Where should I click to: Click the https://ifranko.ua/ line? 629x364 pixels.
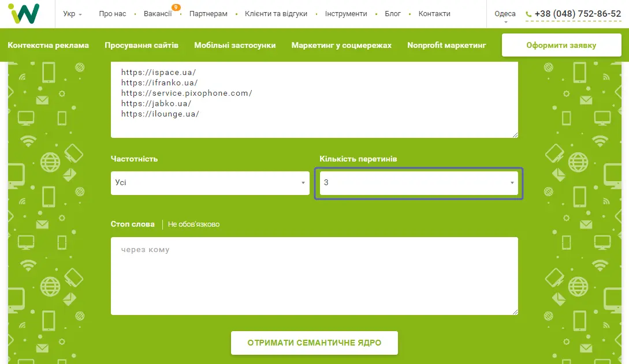(x=159, y=83)
